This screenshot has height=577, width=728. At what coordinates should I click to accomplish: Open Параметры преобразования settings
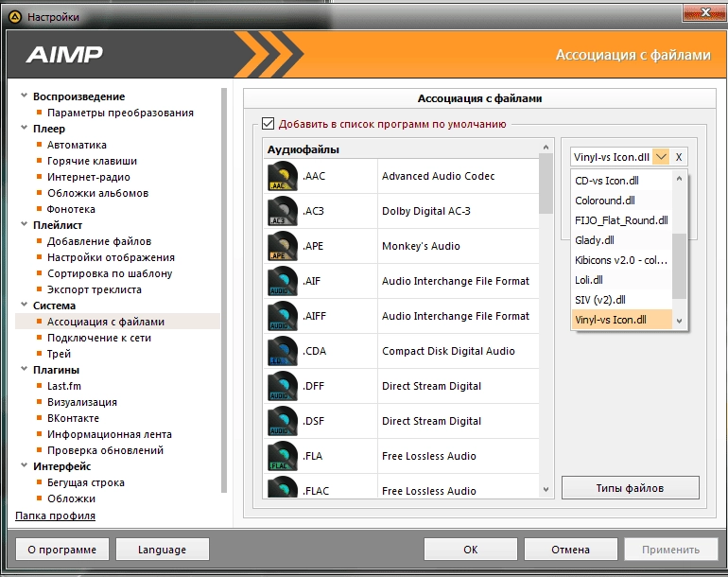pos(120,113)
